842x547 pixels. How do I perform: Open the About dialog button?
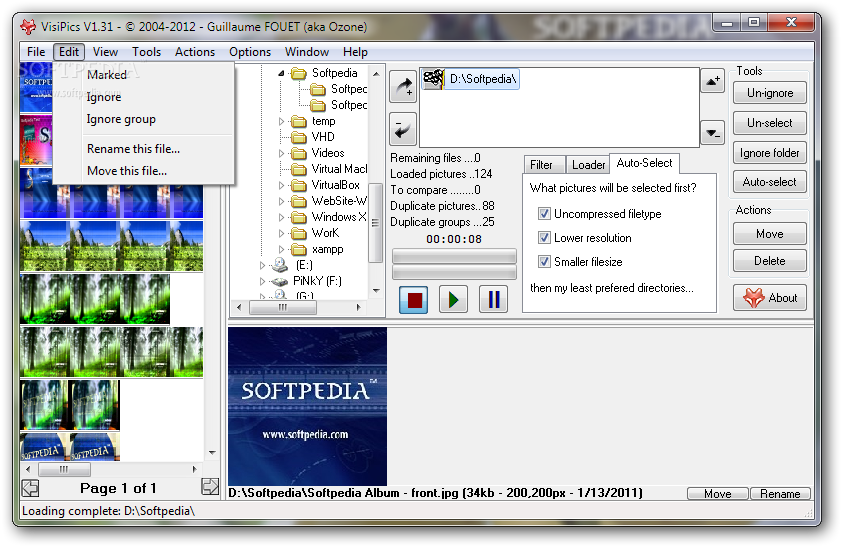pos(770,298)
